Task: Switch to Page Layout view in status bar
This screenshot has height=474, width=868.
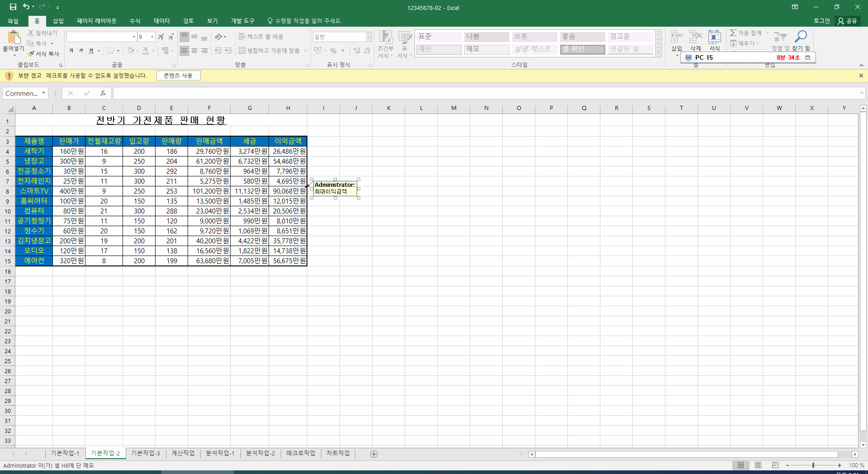Action: [x=758, y=465]
